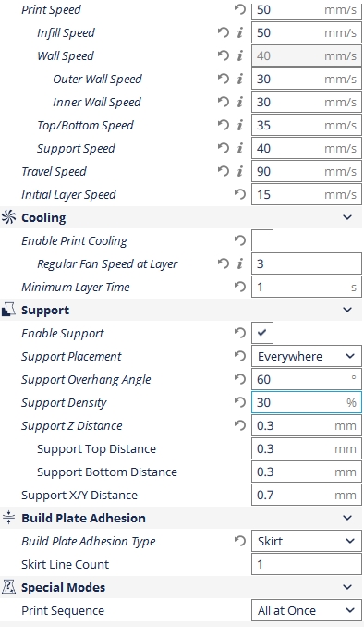Click the Skirt Line Count field

[x=307, y=564]
